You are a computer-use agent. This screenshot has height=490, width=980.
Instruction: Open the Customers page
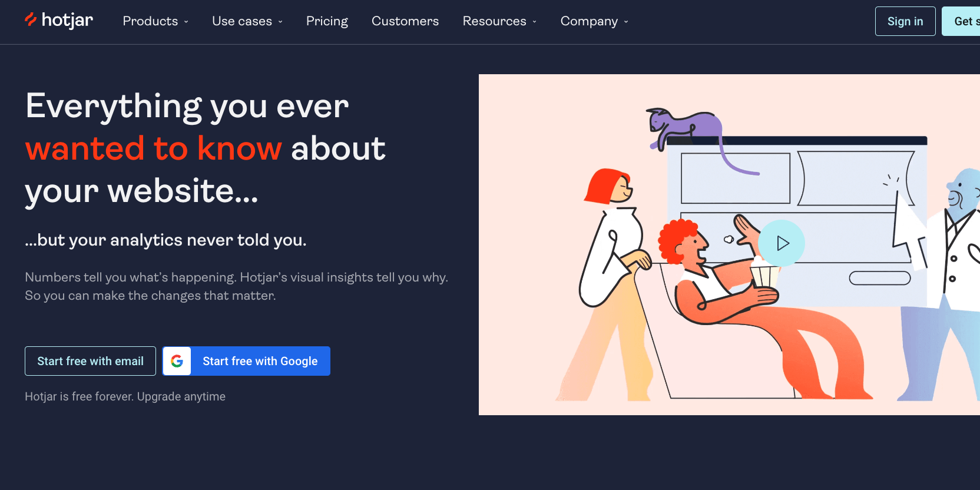click(x=405, y=21)
